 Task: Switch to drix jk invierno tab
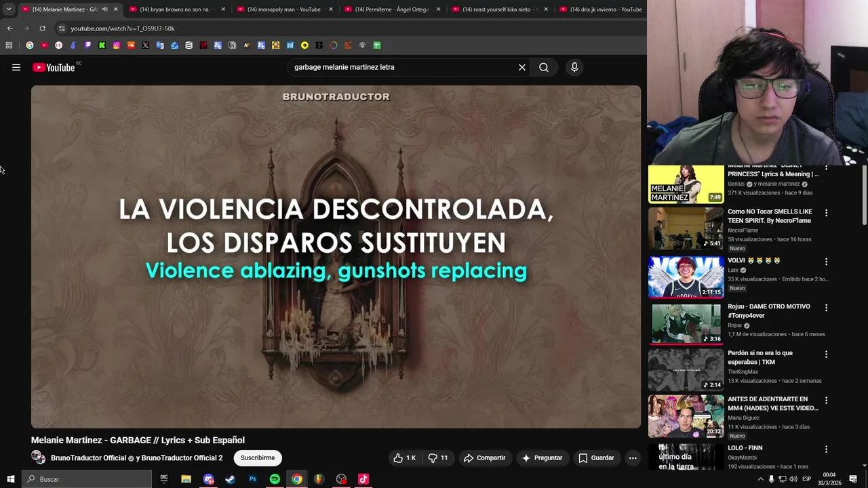point(600,9)
